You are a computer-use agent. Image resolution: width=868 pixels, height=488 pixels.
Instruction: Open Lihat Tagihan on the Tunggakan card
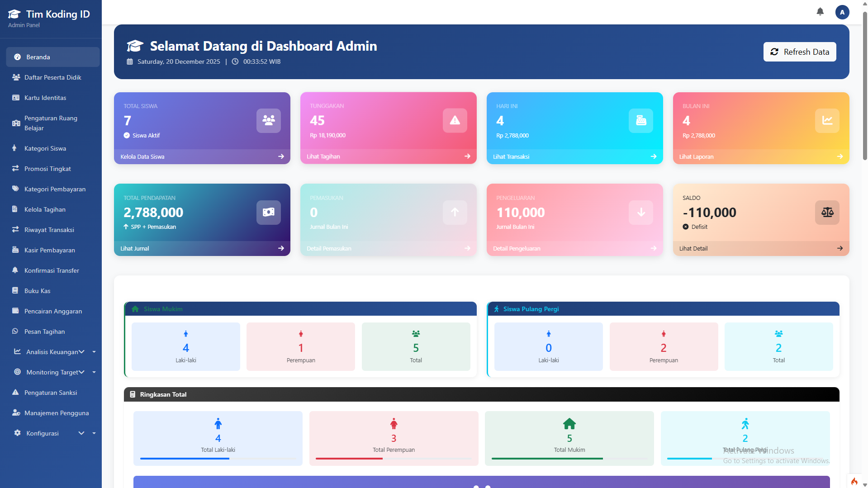pyautogui.click(x=323, y=156)
